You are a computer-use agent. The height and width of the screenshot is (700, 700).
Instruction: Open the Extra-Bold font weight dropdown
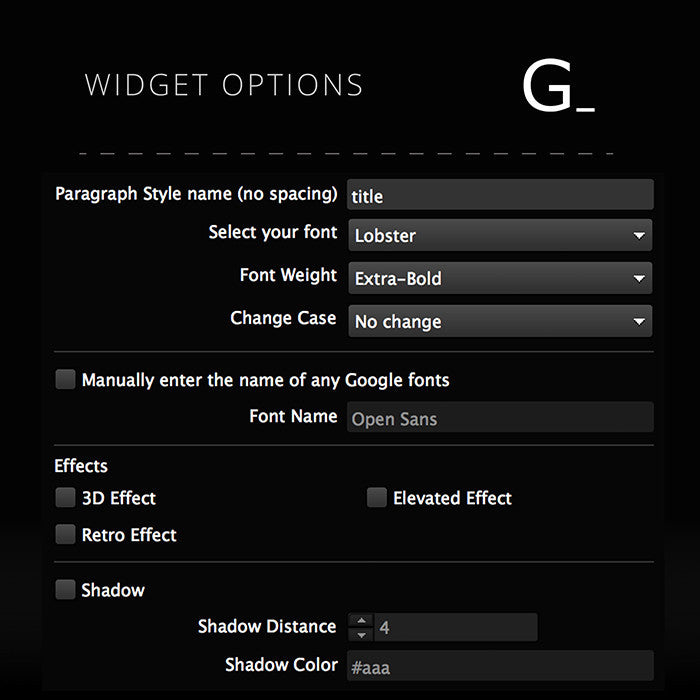pyautogui.click(x=500, y=279)
